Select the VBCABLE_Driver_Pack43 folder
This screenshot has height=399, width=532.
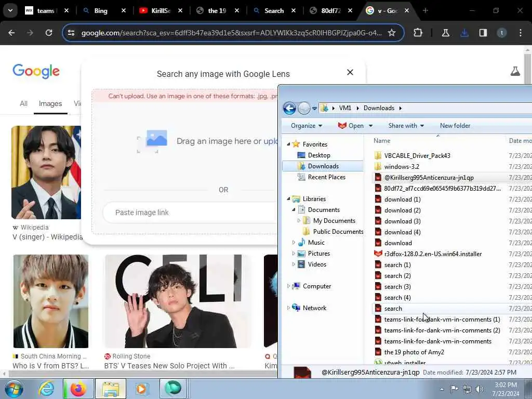tap(417, 156)
